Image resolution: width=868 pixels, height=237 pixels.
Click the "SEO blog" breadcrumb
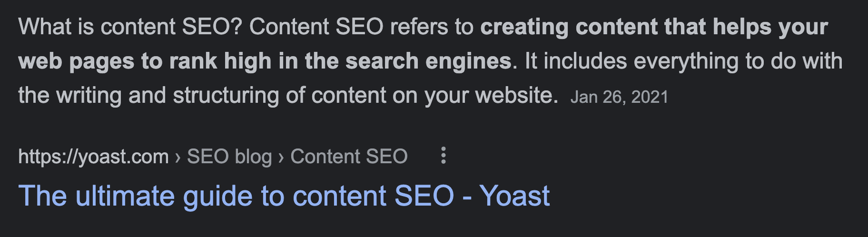[x=229, y=157]
